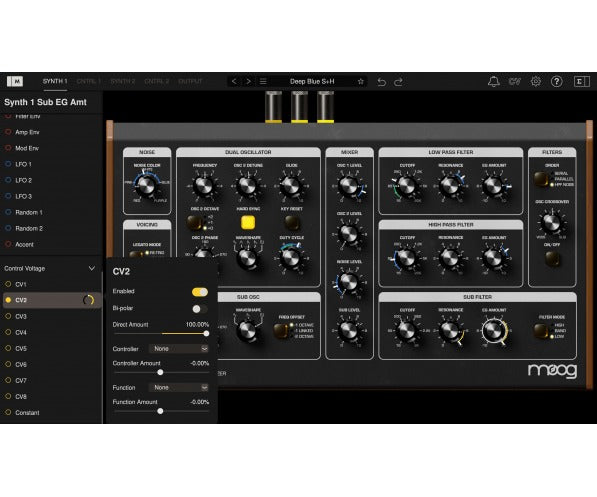Screen dimensions: 597x497
Task: Select the Accent modulation source
Action: [x=51, y=244]
